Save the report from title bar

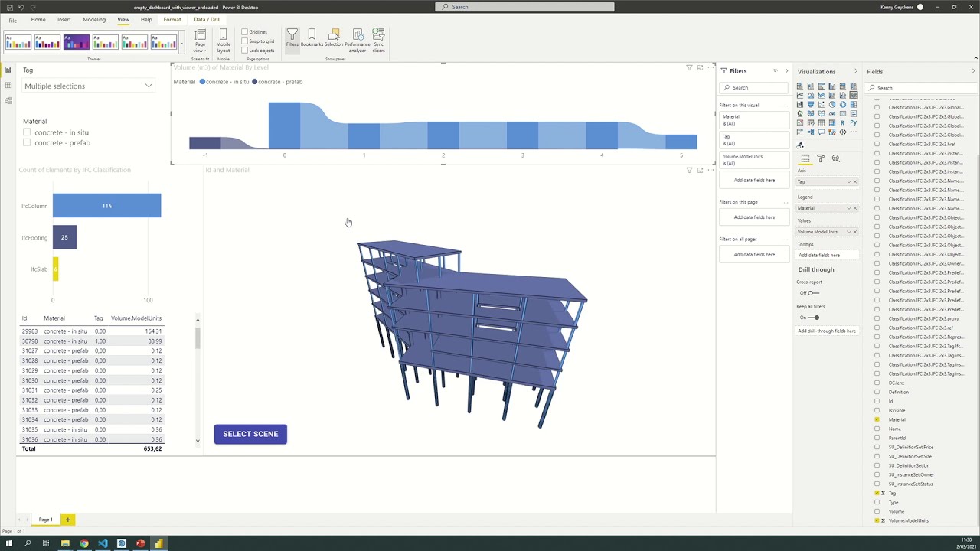pos(8,7)
